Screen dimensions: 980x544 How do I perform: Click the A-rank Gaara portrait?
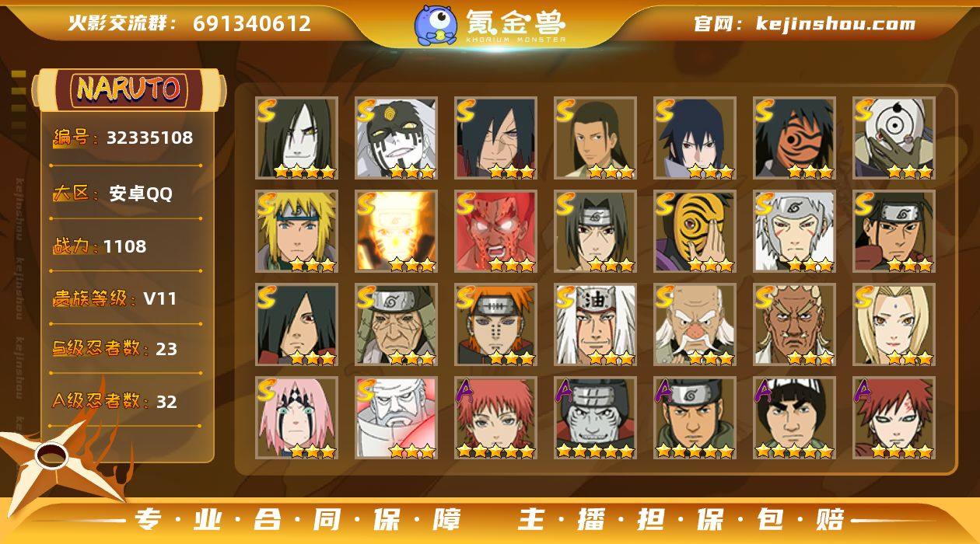[894, 418]
